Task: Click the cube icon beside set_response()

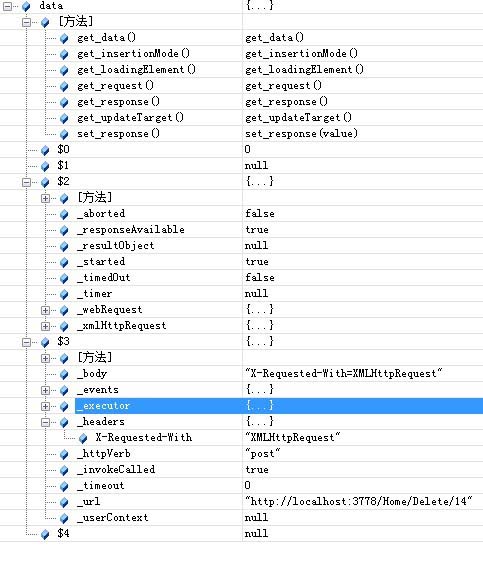Action: point(64,134)
